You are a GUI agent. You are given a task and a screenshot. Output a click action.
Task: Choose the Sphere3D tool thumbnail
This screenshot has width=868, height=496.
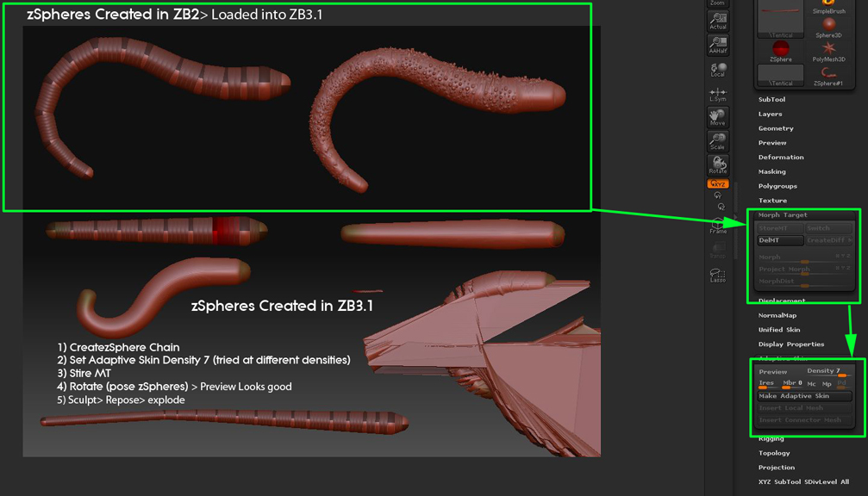[x=828, y=28]
